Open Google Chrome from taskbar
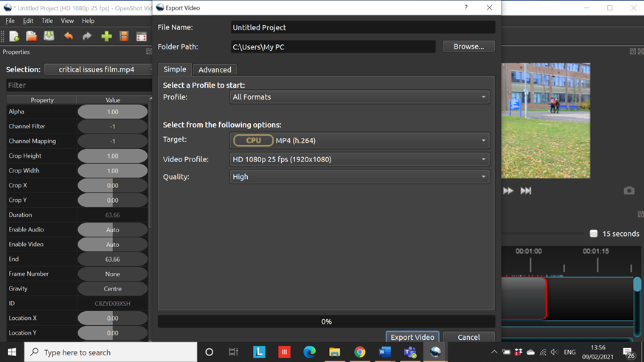Viewport: 644px width, 362px height. coord(360,352)
